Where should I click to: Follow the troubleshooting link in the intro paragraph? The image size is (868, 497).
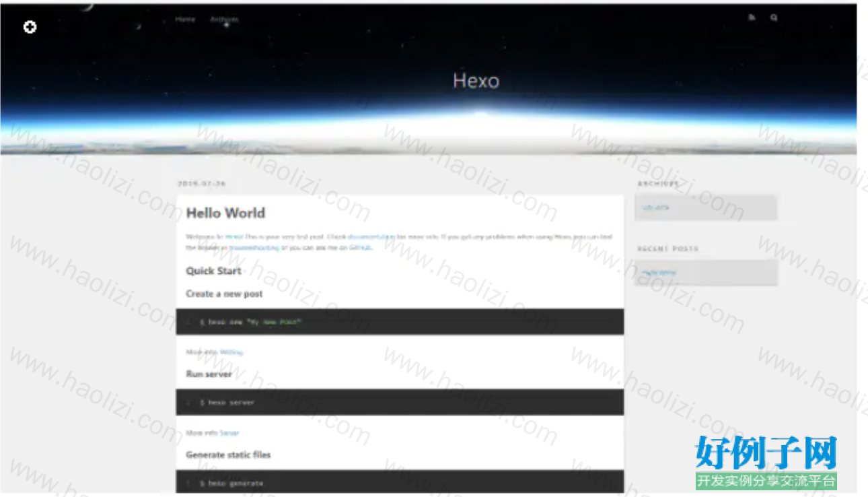[x=254, y=248]
